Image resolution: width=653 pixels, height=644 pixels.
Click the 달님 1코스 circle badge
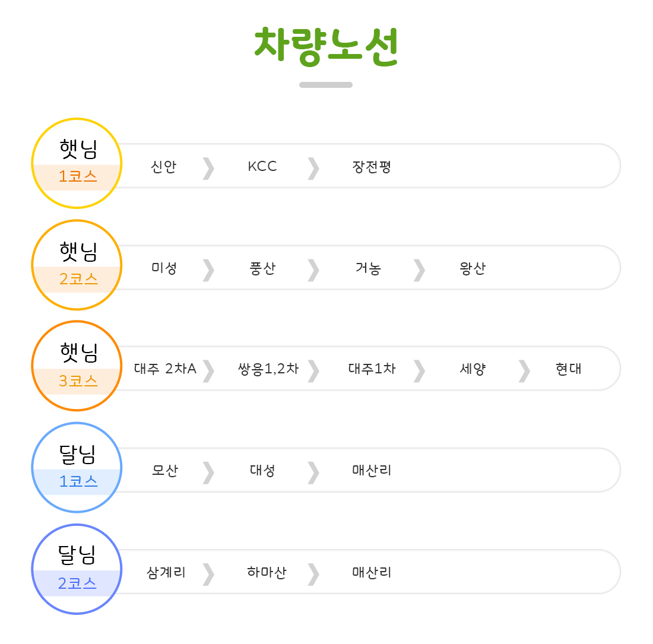coord(77,468)
